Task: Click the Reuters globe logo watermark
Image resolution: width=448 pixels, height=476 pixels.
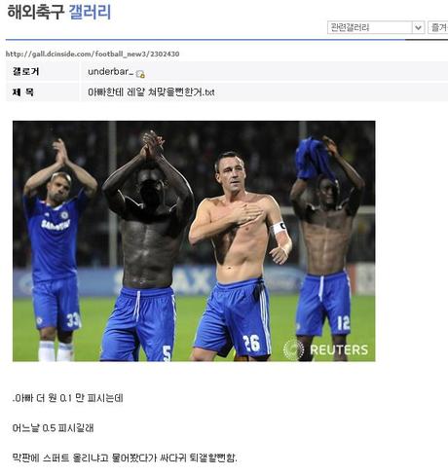Action: pyautogui.click(x=293, y=349)
